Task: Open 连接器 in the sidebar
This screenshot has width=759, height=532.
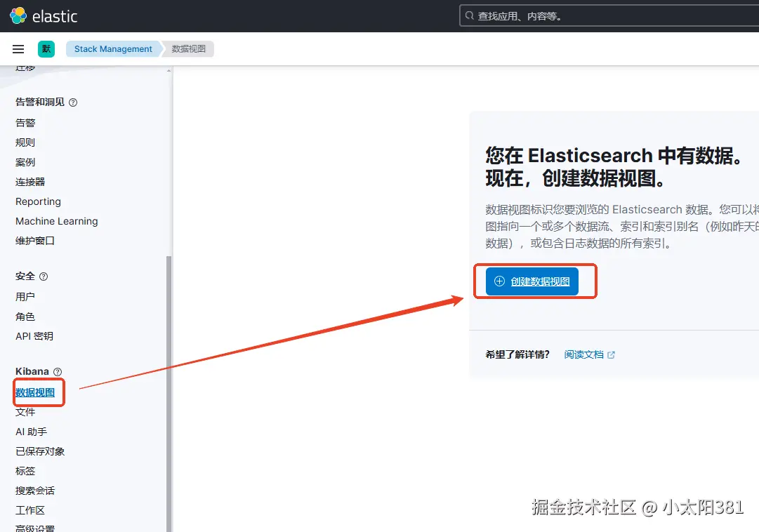Action: coord(30,182)
